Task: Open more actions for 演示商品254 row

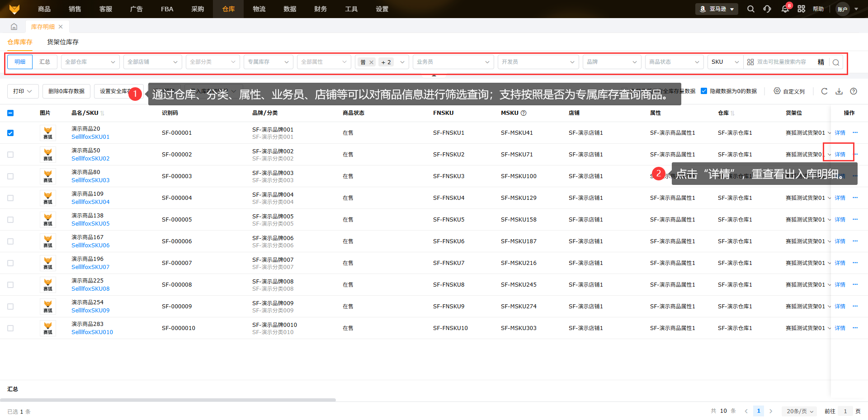Action: (855, 306)
